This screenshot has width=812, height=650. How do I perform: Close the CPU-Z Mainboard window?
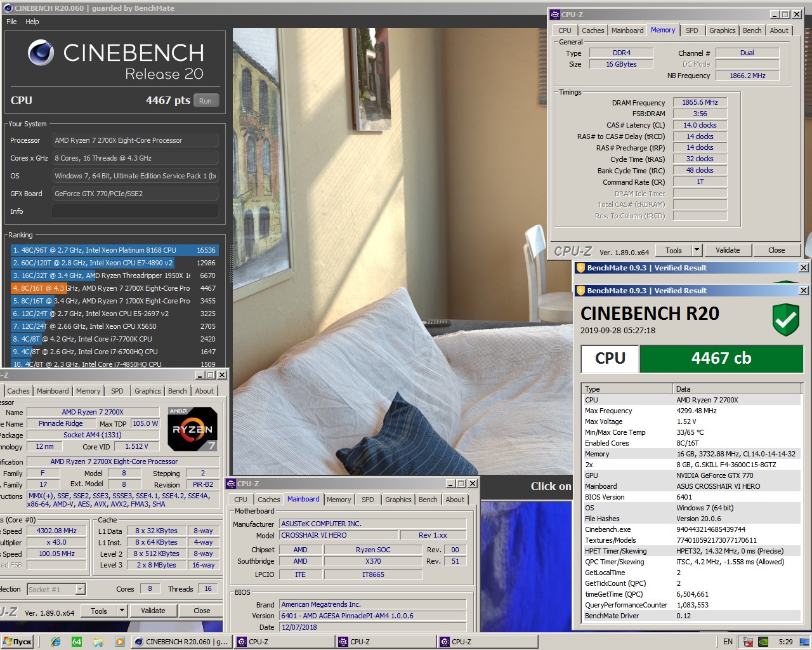[x=472, y=484]
